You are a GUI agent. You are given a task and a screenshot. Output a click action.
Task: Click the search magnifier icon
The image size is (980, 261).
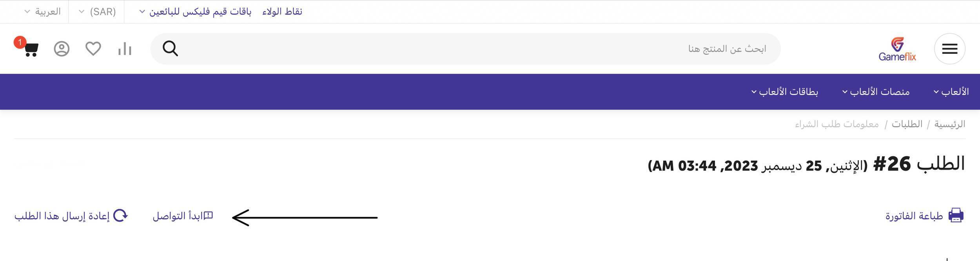click(170, 49)
